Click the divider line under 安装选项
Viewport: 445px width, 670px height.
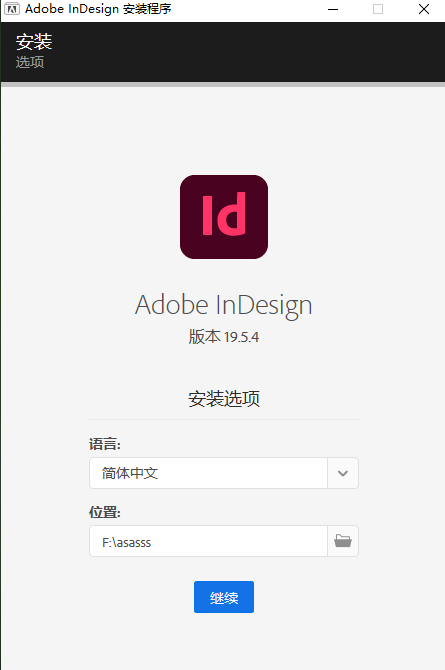(x=224, y=420)
